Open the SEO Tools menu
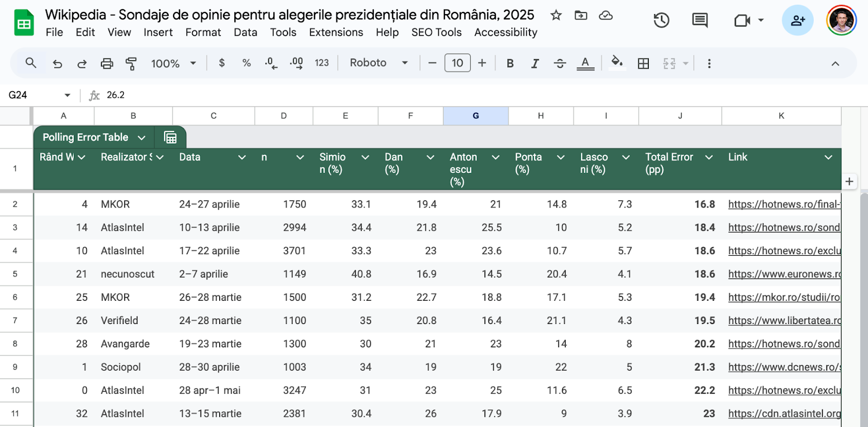868x427 pixels. pyautogui.click(x=436, y=33)
